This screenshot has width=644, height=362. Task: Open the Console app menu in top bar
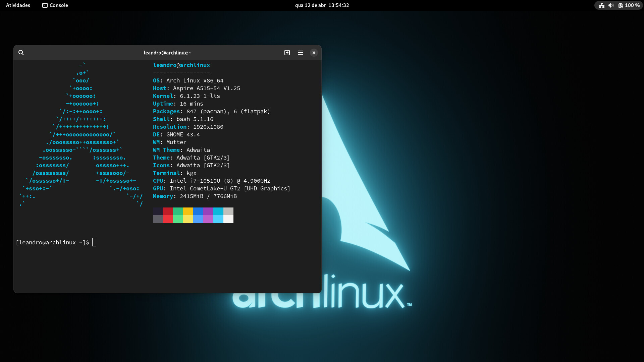[55, 5]
